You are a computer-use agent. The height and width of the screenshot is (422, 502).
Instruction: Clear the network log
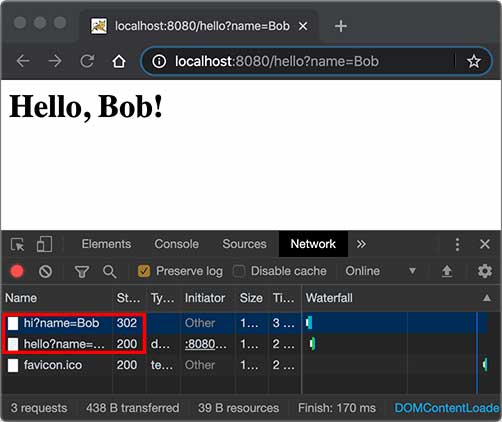coord(45,271)
